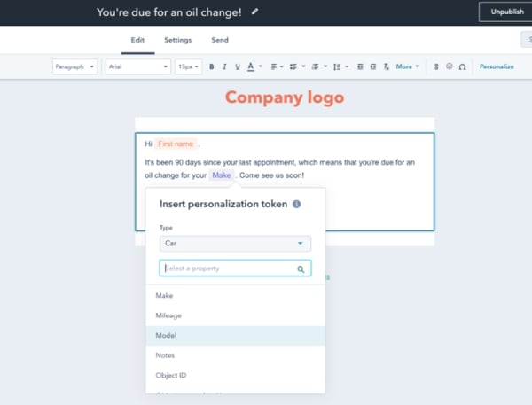Select Notes property from list
This screenshot has height=405, width=532.
click(235, 355)
